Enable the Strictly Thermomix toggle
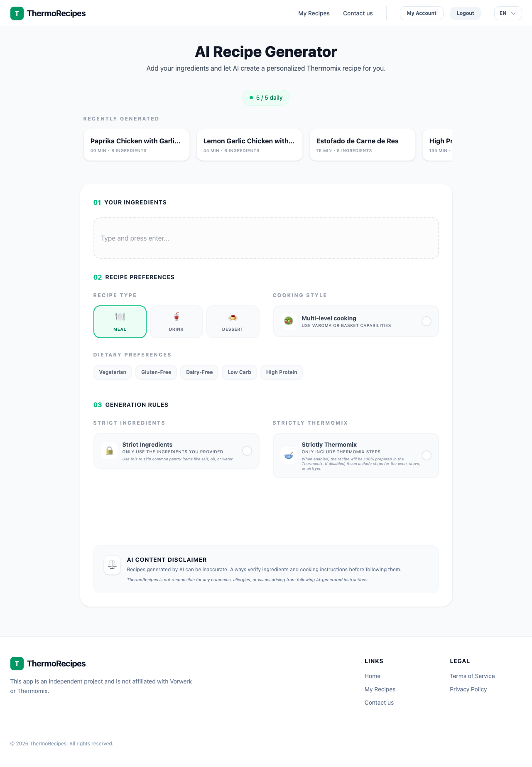 click(x=426, y=455)
